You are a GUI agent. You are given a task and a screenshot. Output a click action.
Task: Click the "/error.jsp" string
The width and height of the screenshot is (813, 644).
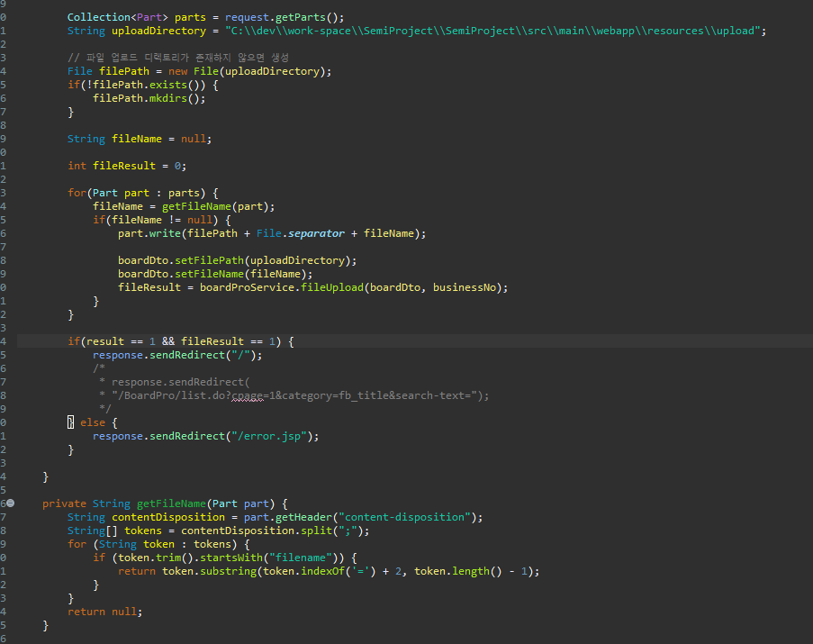pyautogui.click(x=268, y=436)
